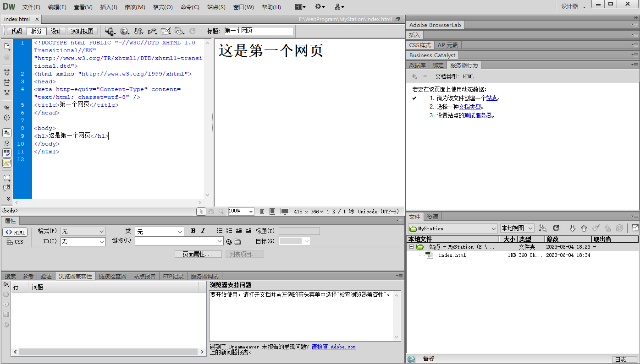This screenshot has width=640, height=364.
Task: Open the 100% zoom level dropdown
Action: click(x=241, y=212)
